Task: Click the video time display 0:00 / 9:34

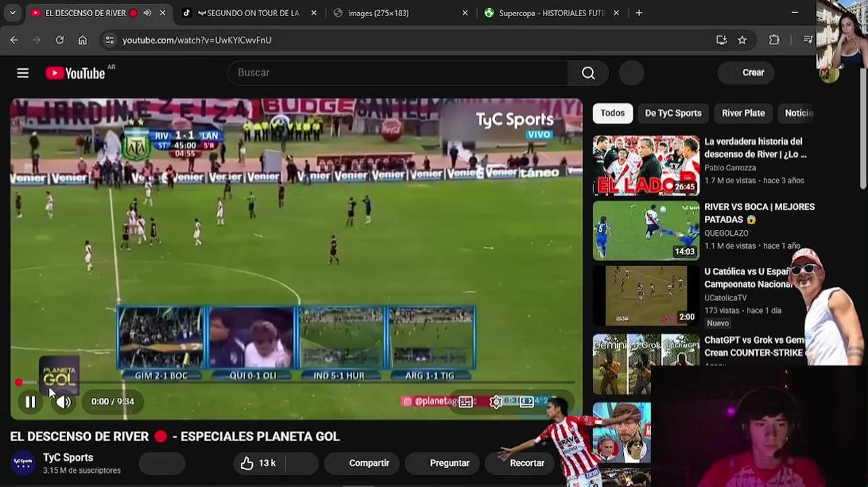Action: (113, 402)
